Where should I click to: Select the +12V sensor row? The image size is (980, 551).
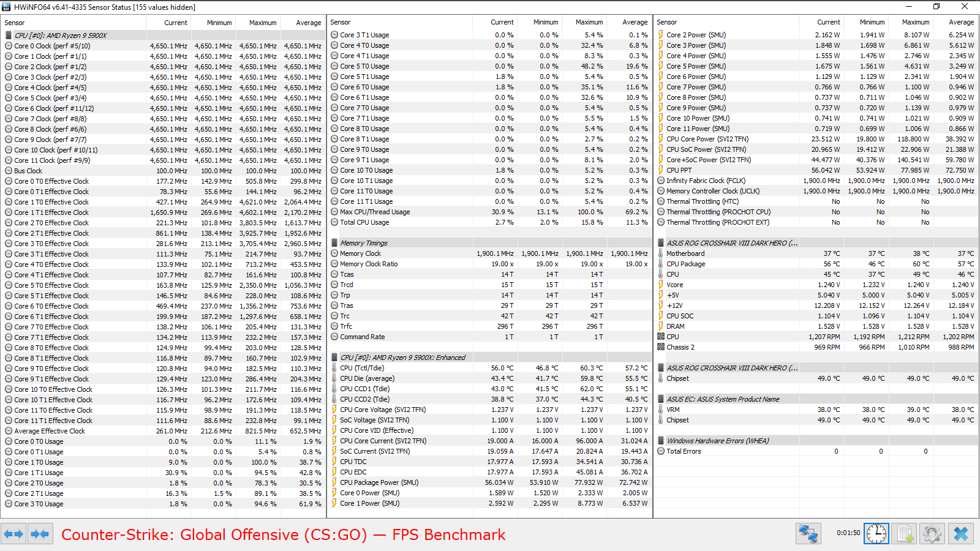coord(816,305)
